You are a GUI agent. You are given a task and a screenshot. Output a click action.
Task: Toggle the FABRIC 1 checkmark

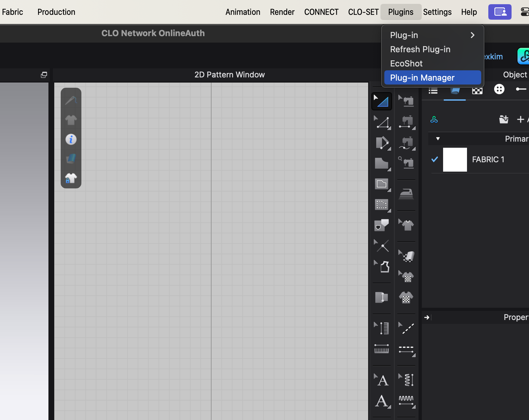(x=435, y=159)
